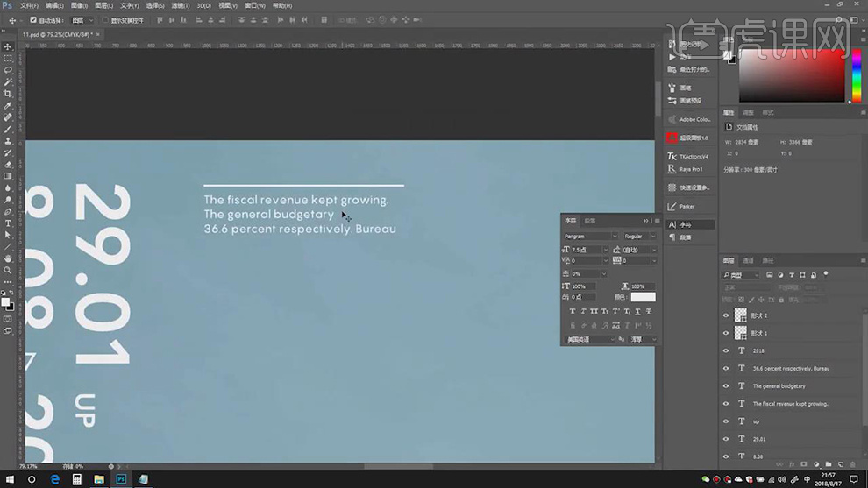Select the Gradient tool

pos(8,176)
